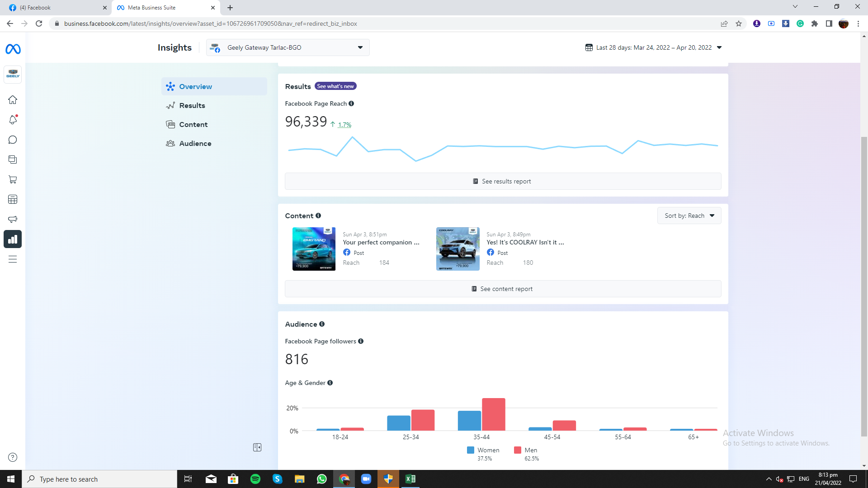Go to Home in the sidebar

click(x=13, y=99)
